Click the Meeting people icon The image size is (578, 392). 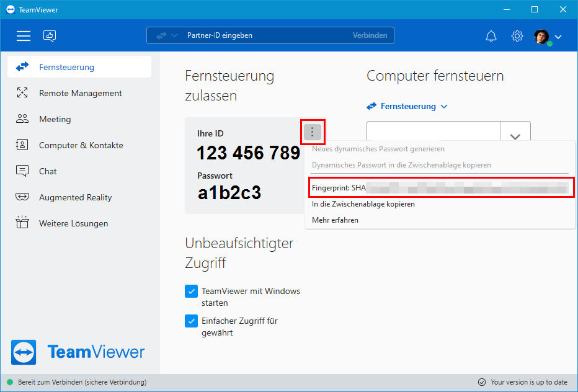22,118
